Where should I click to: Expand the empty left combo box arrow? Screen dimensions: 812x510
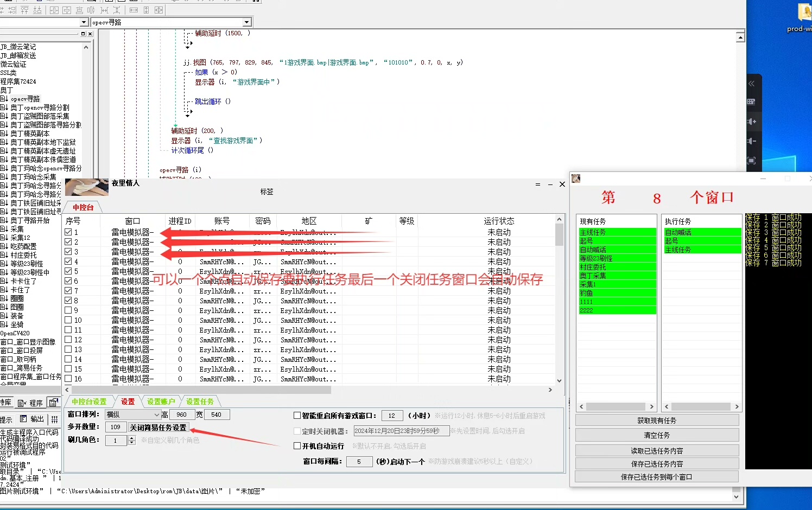click(84, 22)
